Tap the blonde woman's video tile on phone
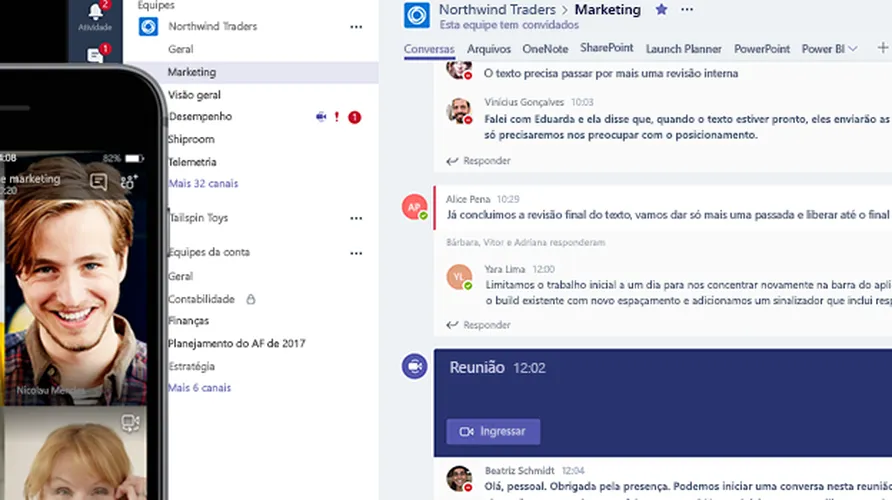892x500 pixels. coord(74,455)
